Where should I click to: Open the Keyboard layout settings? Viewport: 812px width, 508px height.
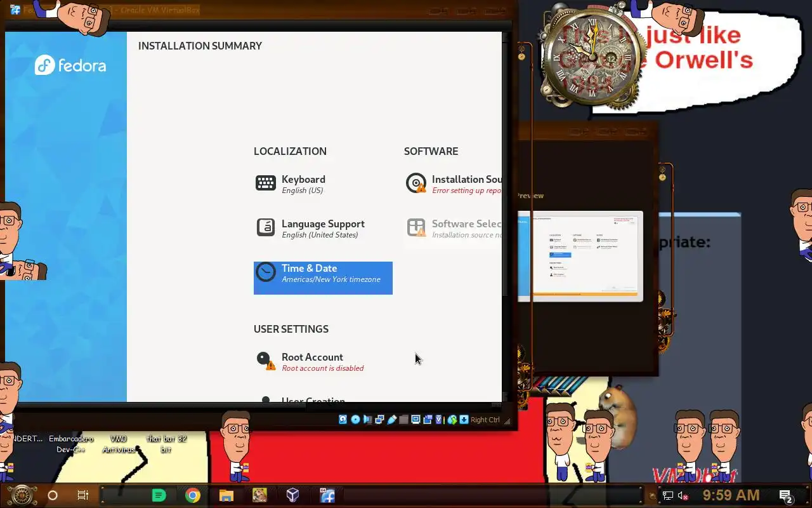tap(322, 184)
